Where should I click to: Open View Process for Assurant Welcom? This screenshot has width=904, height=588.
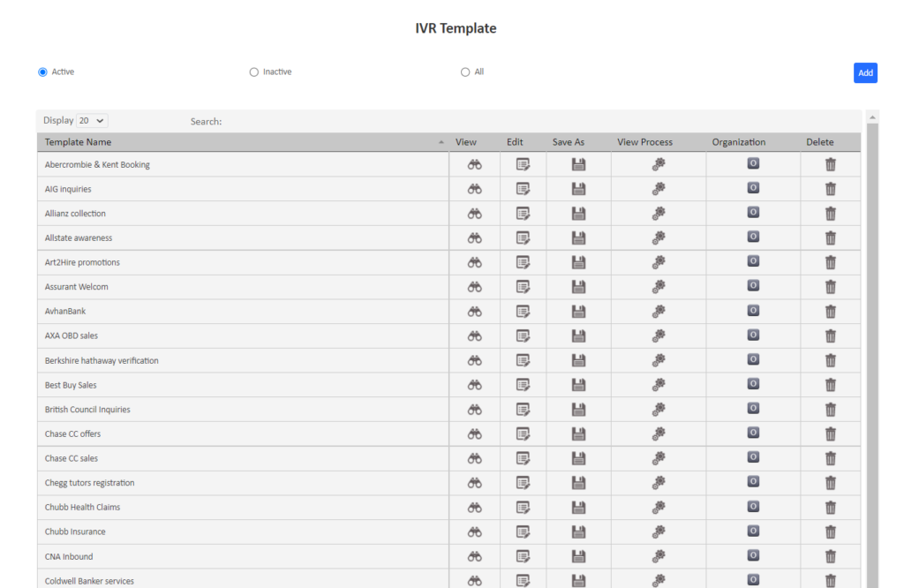point(658,286)
